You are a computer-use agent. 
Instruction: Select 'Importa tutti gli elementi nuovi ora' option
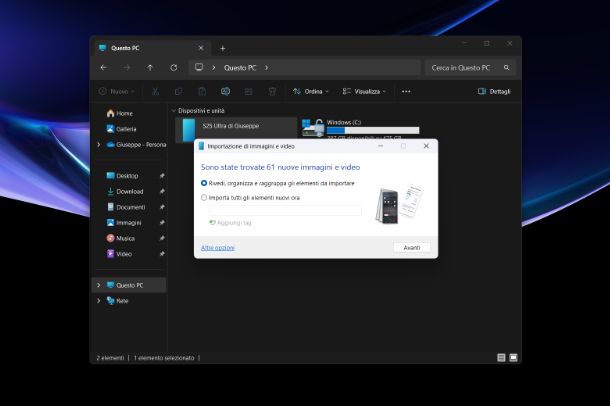(205, 197)
